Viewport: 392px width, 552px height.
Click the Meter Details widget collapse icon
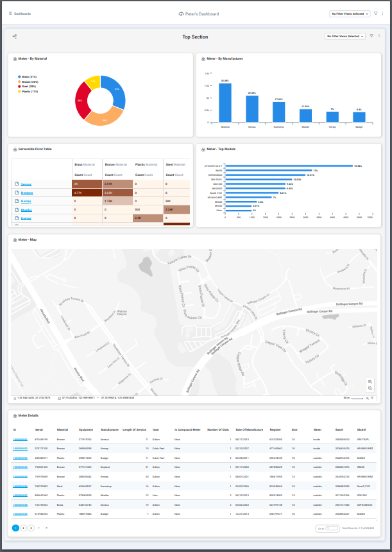(15, 415)
